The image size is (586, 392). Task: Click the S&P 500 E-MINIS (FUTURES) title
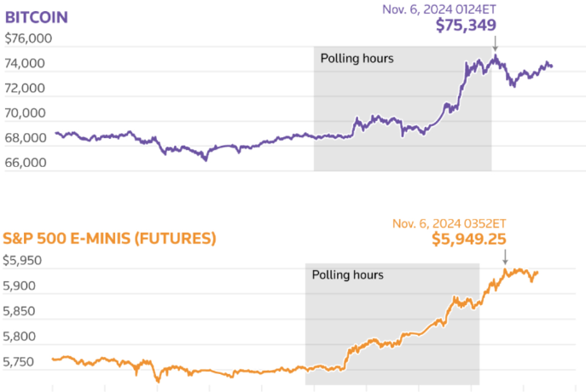click(x=109, y=238)
